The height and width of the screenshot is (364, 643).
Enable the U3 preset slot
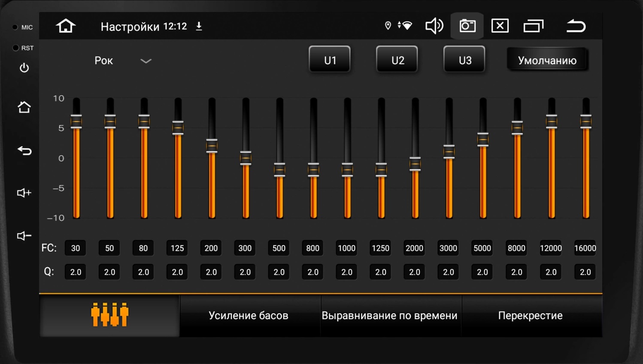click(464, 59)
